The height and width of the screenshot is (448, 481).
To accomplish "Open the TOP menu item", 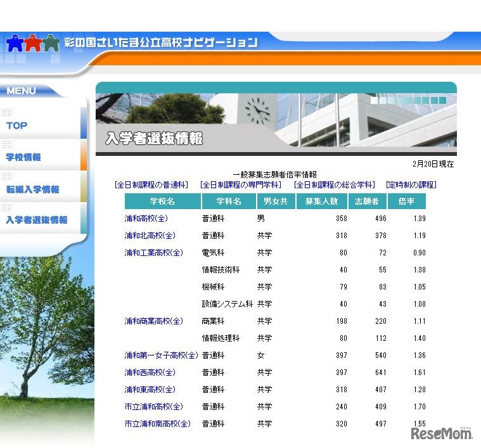I will (17, 125).
